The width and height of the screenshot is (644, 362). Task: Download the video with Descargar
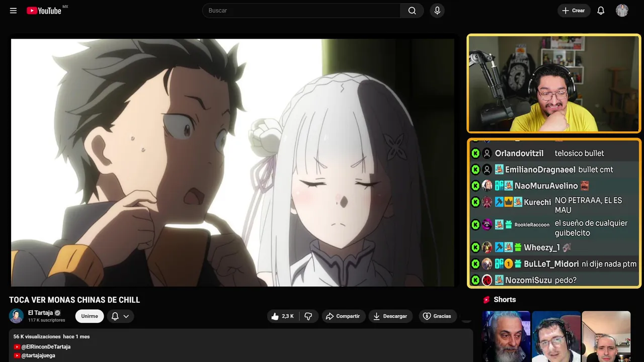tap(390, 316)
